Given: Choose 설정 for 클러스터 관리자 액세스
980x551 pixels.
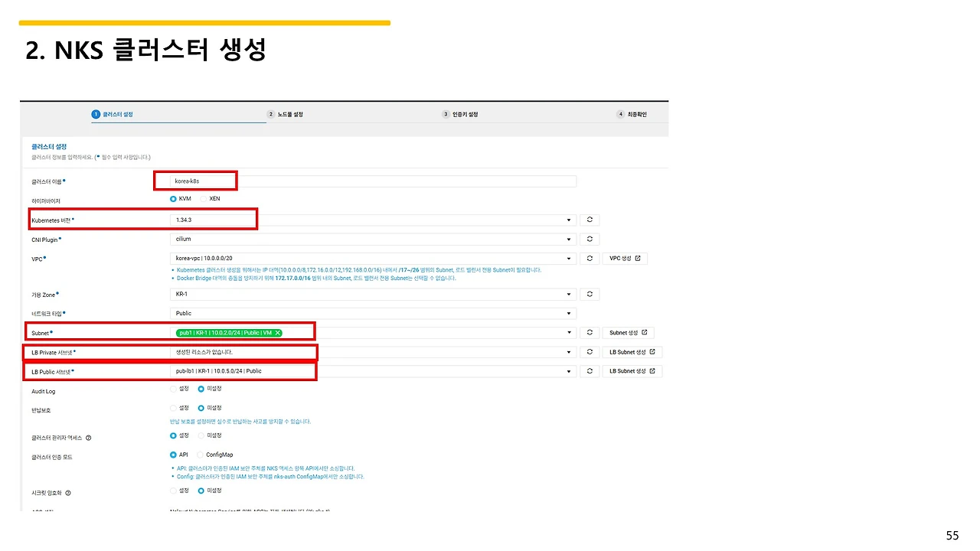Looking at the screenshot, I should 173,435.
